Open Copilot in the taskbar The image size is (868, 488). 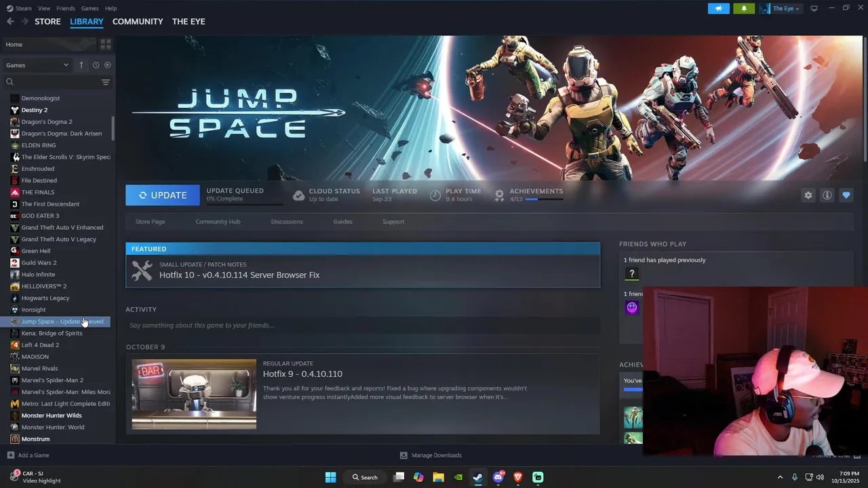click(418, 477)
